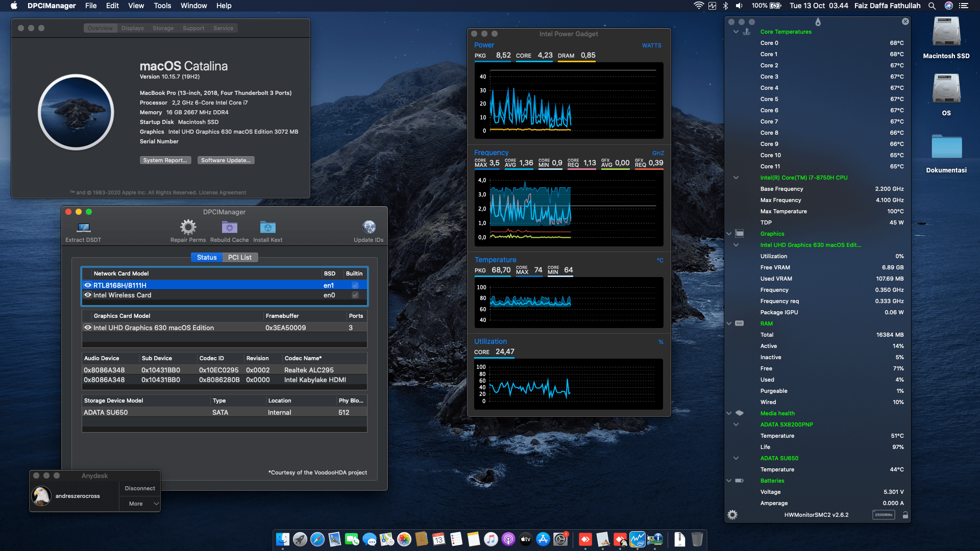Click Disconnect in the Anydesk window
980x551 pixels.
[139, 488]
